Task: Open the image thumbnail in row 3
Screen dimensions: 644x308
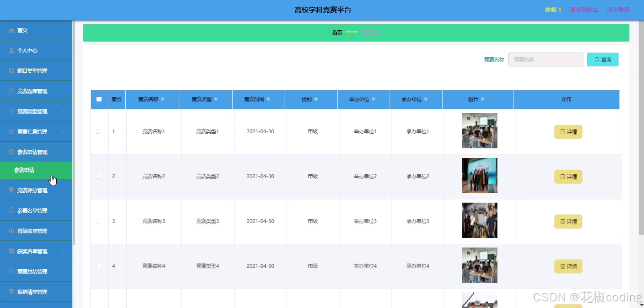Action: click(x=479, y=221)
